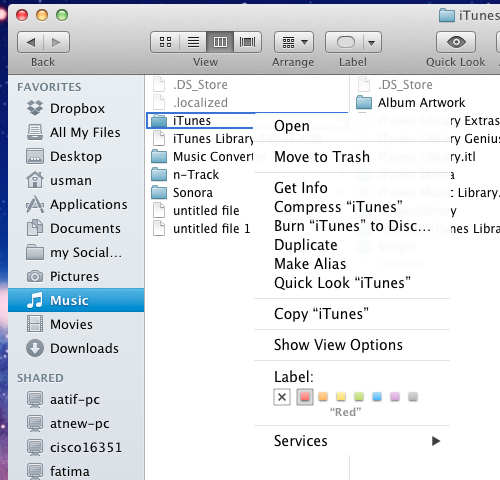Go to Documents in the sidebar

pyautogui.click(x=76, y=228)
